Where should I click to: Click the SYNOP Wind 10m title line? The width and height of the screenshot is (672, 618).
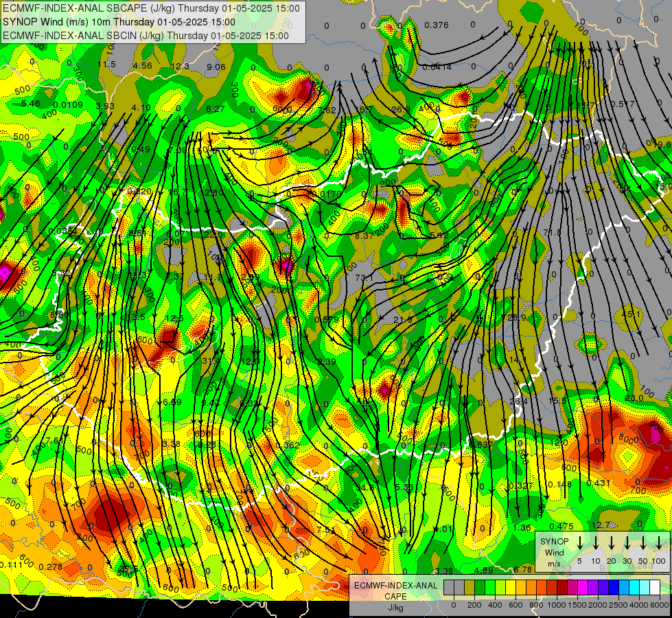click(119, 22)
